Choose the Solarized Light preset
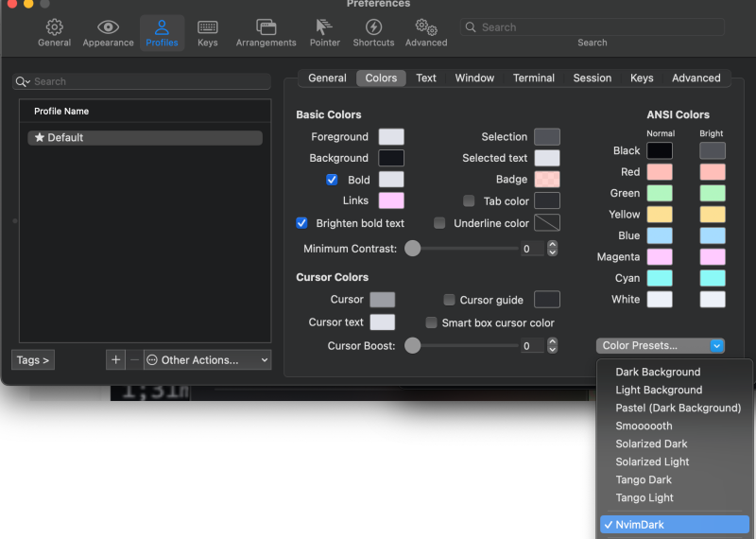The image size is (756, 539). 675,461
